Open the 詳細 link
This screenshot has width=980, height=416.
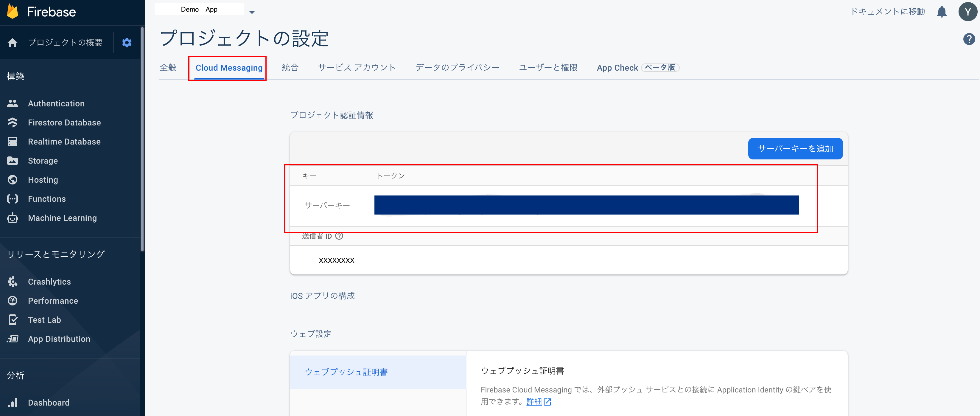pos(534,401)
